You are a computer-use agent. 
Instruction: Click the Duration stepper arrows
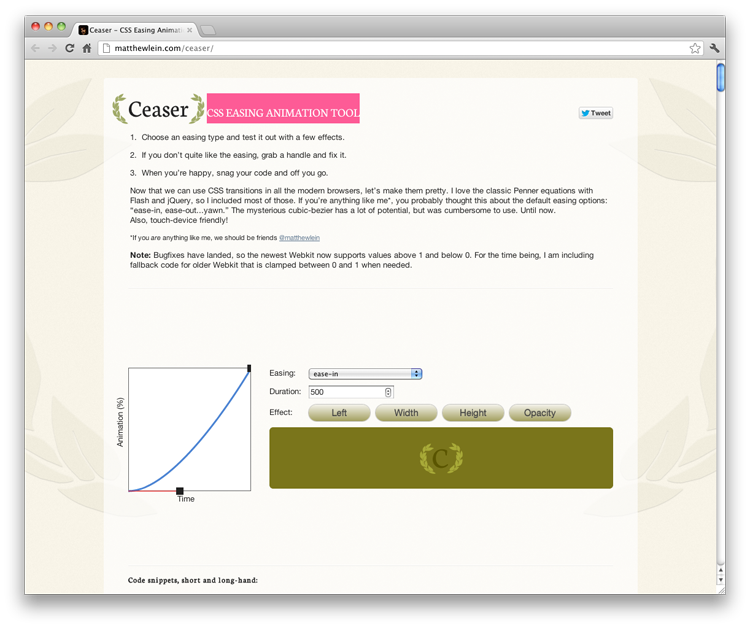(388, 392)
